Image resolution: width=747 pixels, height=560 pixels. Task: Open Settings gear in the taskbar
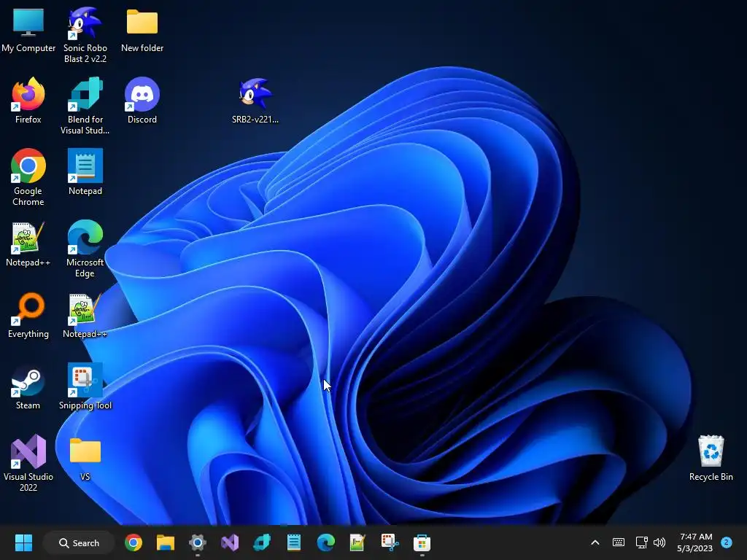197,542
